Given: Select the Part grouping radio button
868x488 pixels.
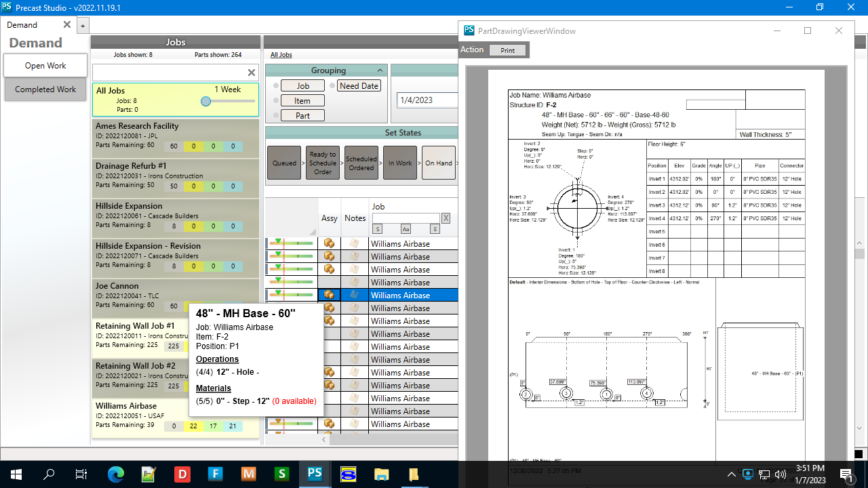Looking at the screenshot, I should click(276, 116).
